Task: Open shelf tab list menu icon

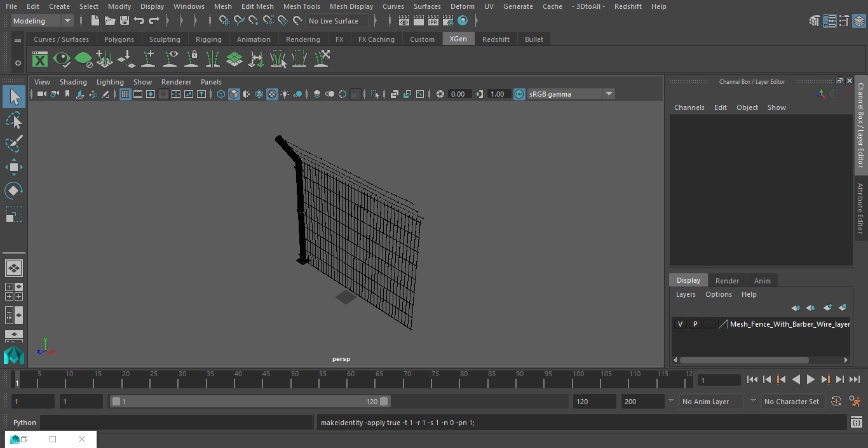Action: (x=18, y=39)
